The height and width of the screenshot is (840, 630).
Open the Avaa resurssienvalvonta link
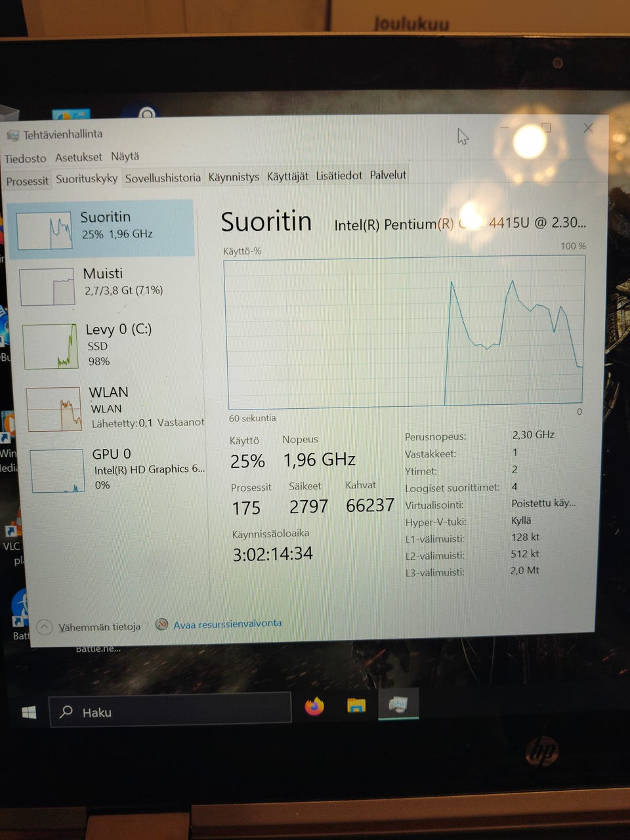(227, 623)
